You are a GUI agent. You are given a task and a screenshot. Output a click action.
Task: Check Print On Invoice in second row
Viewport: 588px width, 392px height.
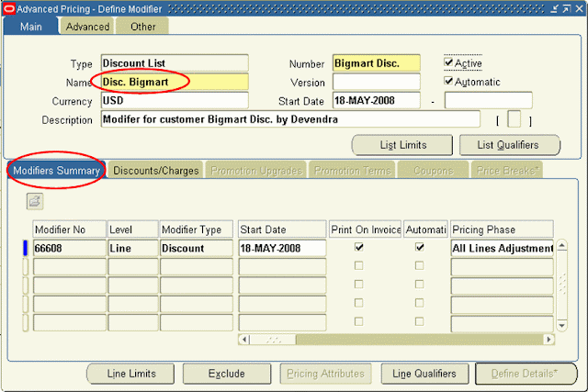pos(359,265)
